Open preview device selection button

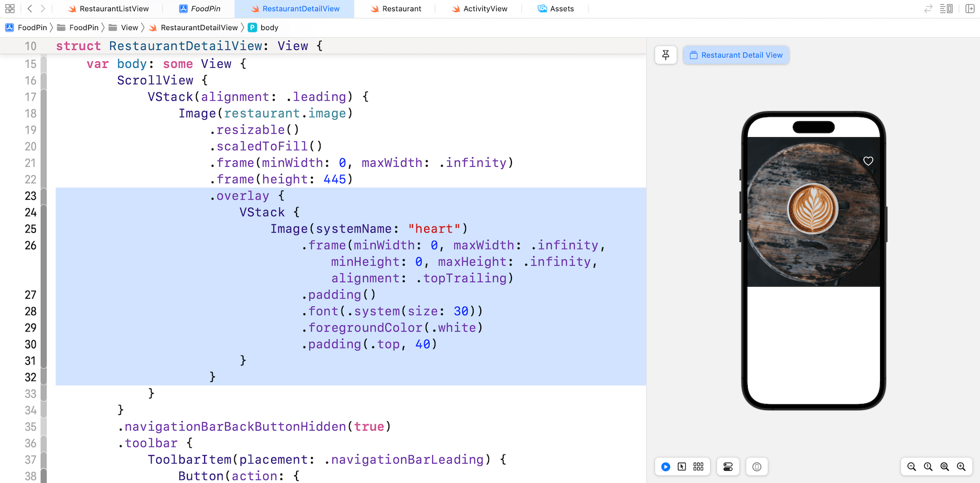tap(757, 467)
